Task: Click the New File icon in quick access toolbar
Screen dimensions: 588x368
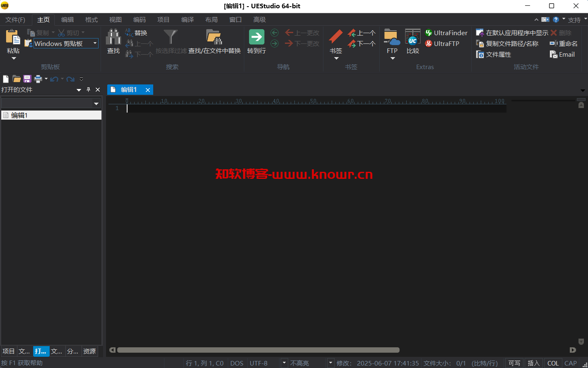Action: (6, 79)
